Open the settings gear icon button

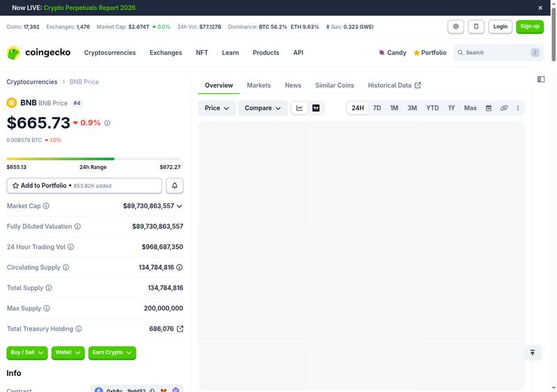(455, 26)
